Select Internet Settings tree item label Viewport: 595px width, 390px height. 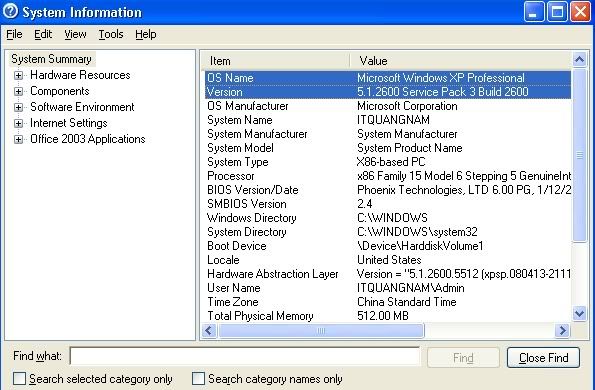click(69, 123)
